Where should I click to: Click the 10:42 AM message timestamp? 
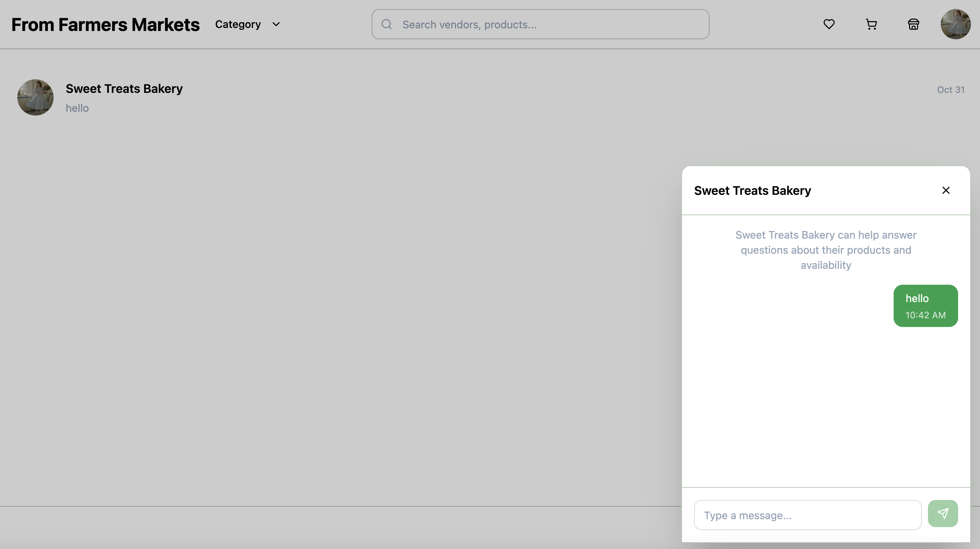coord(925,315)
